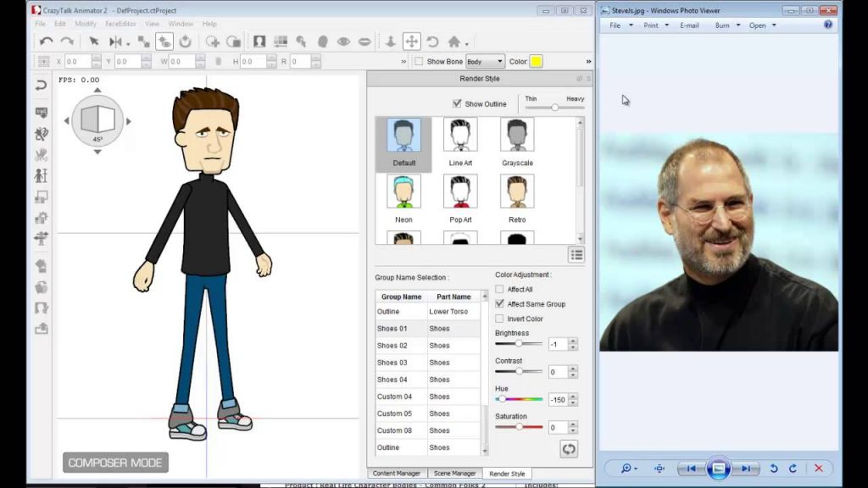Toggle the Invert Color checkbox
Image resolution: width=868 pixels, height=488 pixels.
point(498,319)
